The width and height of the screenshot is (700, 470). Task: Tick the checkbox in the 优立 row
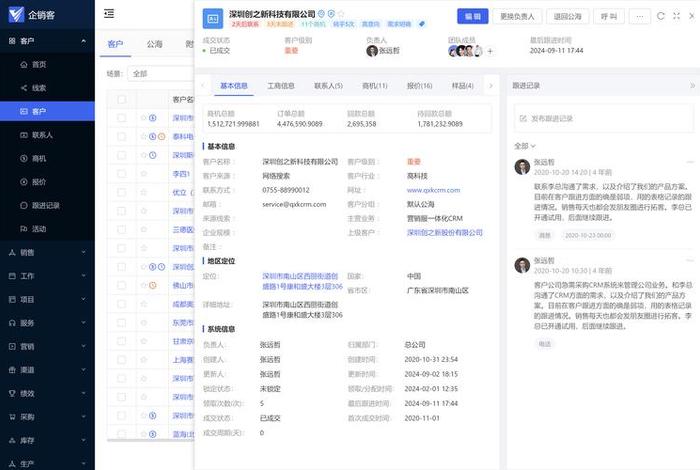coord(121,192)
